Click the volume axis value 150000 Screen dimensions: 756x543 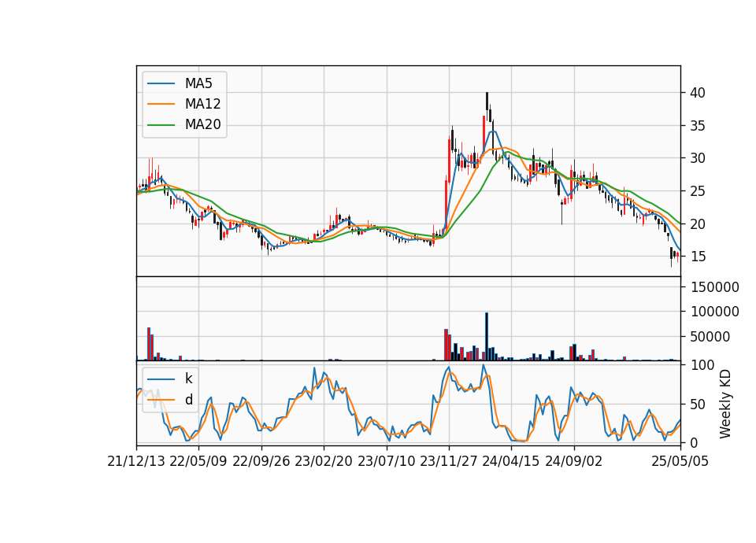pos(715,288)
